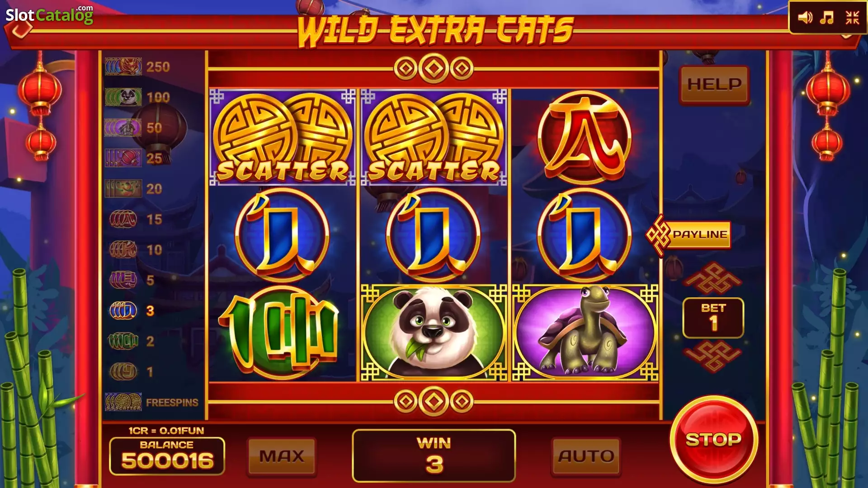Click the turtle symbol on right reel
This screenshot has height=488, width=868.
pos(585,333)
